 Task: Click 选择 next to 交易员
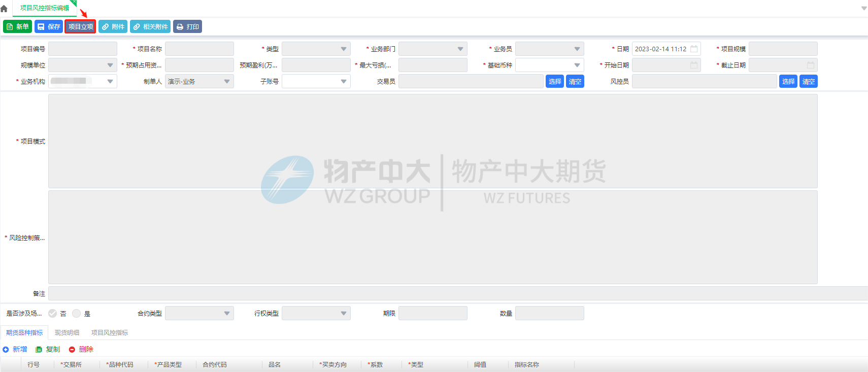point(555,81)
